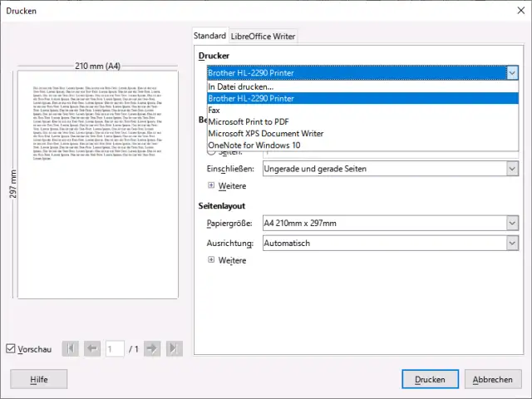This screenshot has height=399, width=532.
Task: Expand Weitere under Einschließen
Action: tap(211, 186)
